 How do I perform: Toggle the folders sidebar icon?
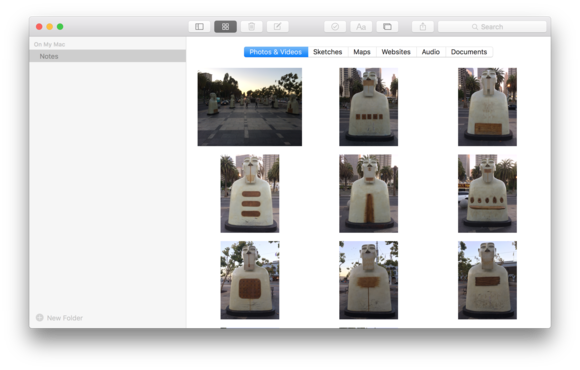click(x=199, y=27)
